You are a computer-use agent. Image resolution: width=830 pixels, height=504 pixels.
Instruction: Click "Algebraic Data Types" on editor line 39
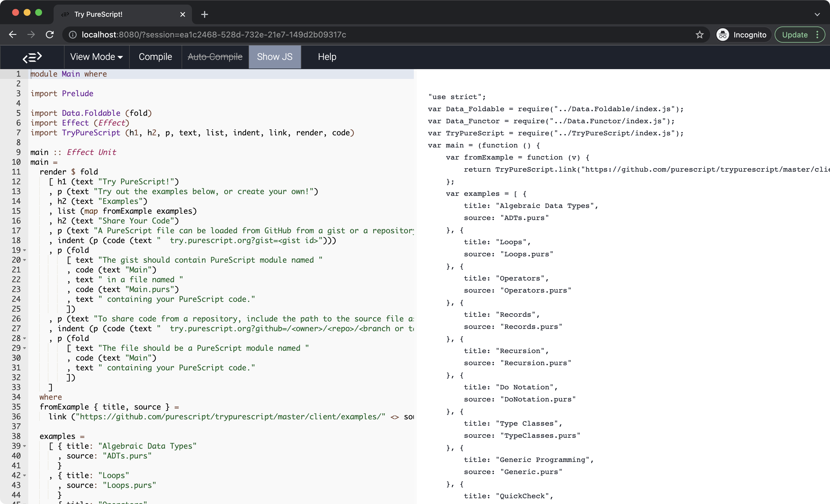[x=147, y=446]
